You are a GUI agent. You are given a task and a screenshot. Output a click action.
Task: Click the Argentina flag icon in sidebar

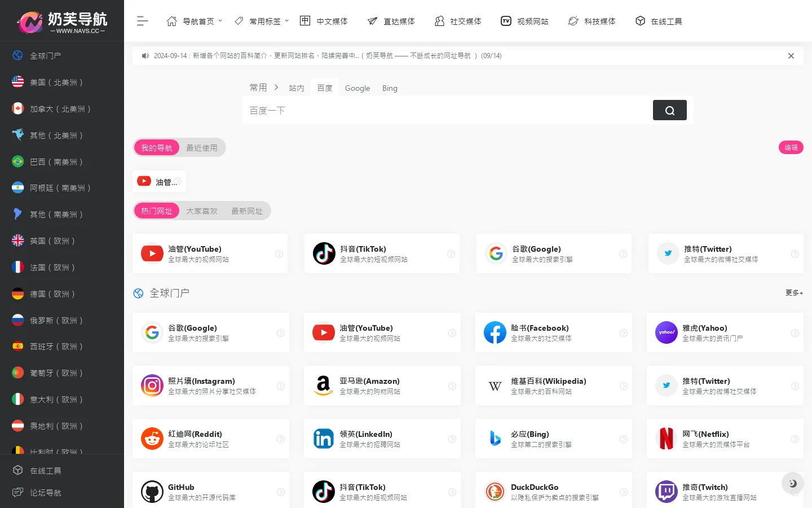click(18, 187)
